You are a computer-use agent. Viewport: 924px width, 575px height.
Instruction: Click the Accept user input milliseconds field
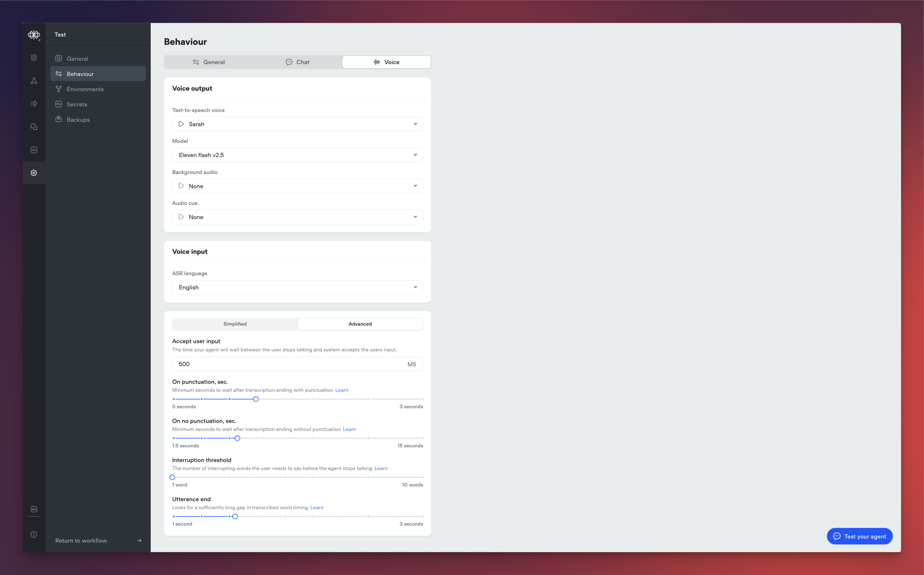[x=289, y=364]
